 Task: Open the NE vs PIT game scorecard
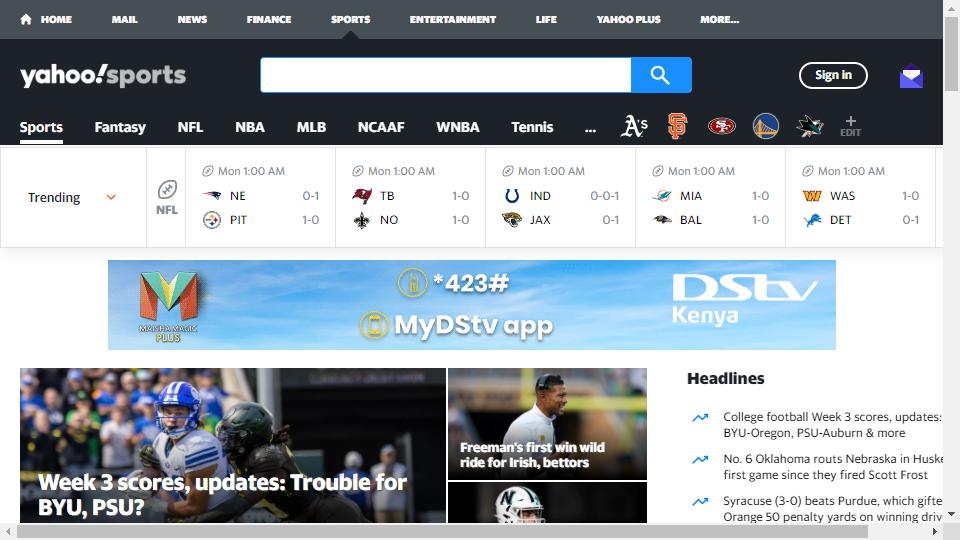(x=260, y=197)
